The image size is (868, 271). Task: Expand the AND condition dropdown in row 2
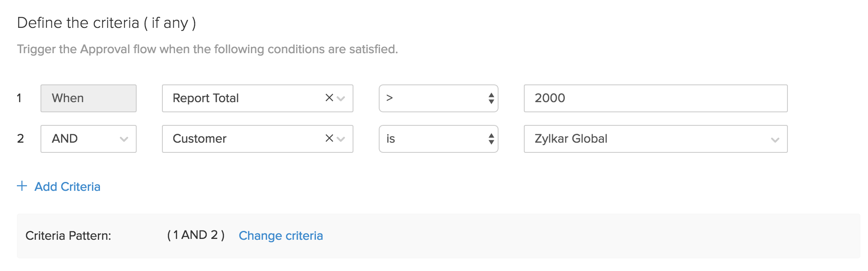pos(89,138)
